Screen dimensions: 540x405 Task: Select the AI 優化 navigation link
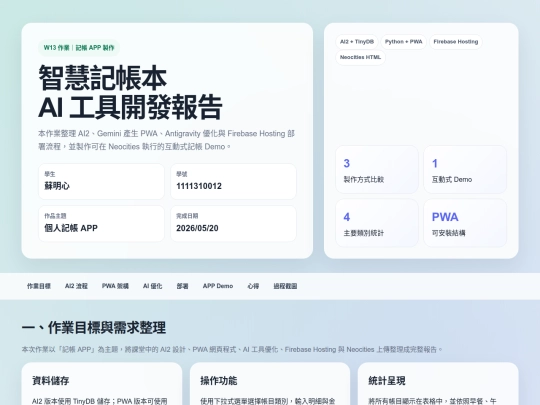click(x=153, y=286)
